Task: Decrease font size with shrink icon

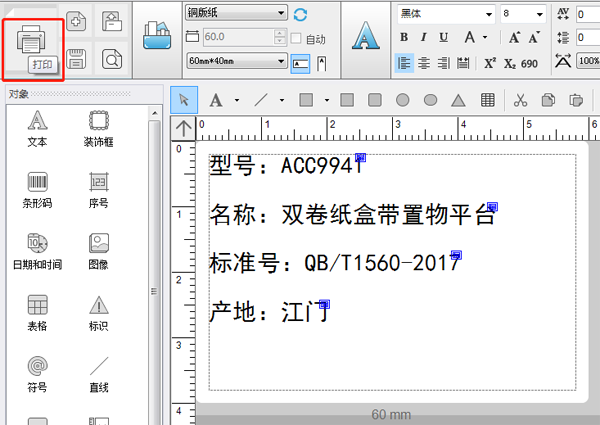Action: pos(535,37)
